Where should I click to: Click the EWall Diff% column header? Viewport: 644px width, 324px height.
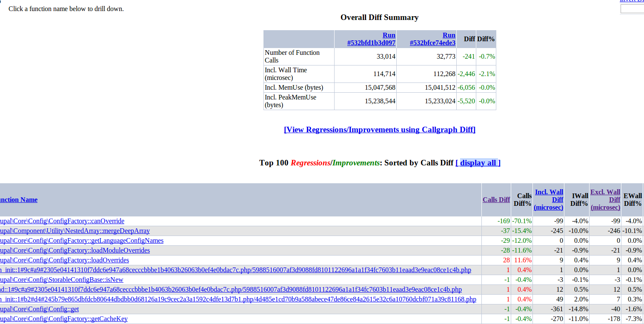(633, 200)
